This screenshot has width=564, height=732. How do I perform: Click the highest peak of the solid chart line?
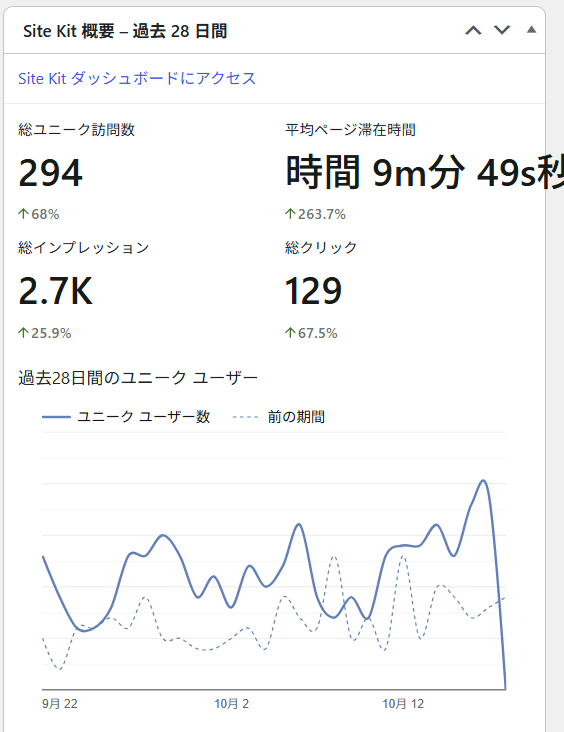pos(483,480)
